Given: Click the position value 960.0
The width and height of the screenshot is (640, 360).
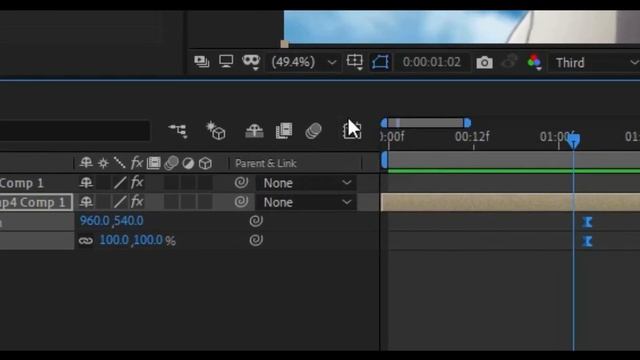Looking at the screenshot, I should tap(95, 221).
